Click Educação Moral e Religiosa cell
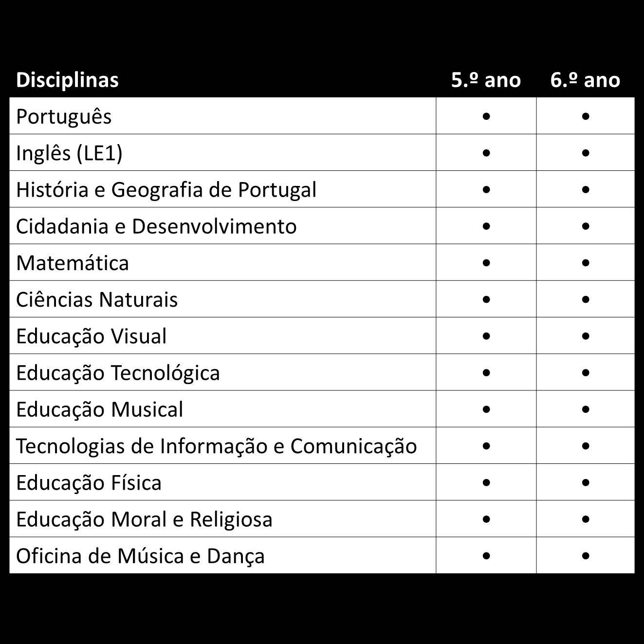Image resolution: width=644 pixels, height=644 pixels. (x=223, y=519)
